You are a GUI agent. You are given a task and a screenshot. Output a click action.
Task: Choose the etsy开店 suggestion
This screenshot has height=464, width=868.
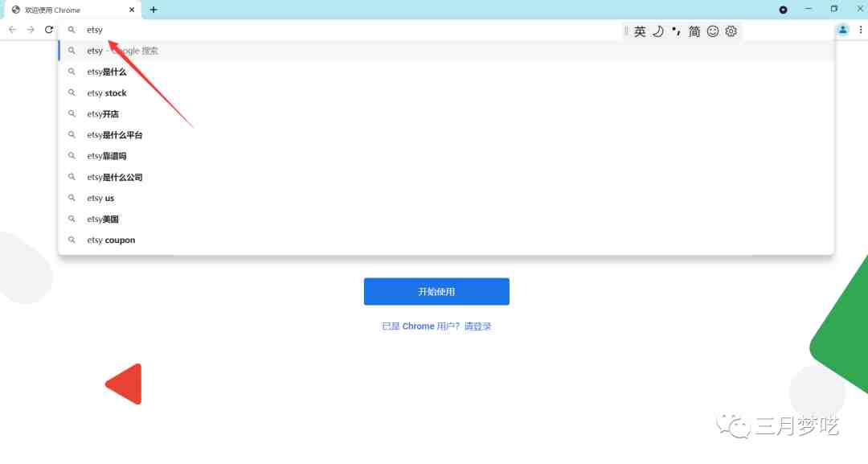click(x=446, y=114)
